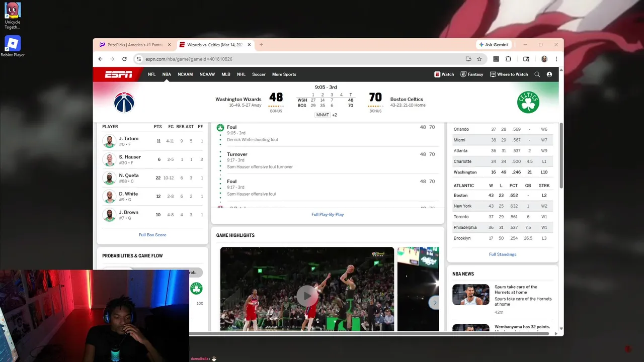Image resolution: width=644 pixels, height=362 pixels.
Task: Open Spurs take care of Hornets headline
Action: pyautogui.click(x=516, y=290)
